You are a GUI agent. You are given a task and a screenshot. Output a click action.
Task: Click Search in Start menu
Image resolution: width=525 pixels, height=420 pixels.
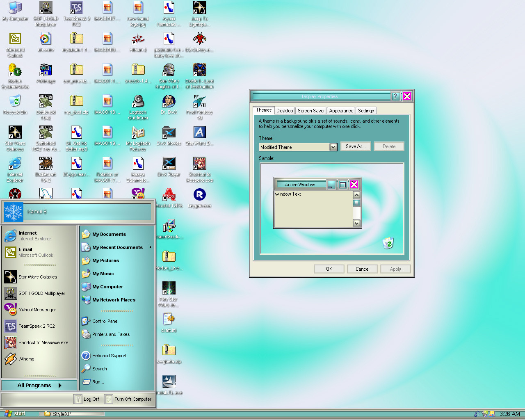(117, 369)
